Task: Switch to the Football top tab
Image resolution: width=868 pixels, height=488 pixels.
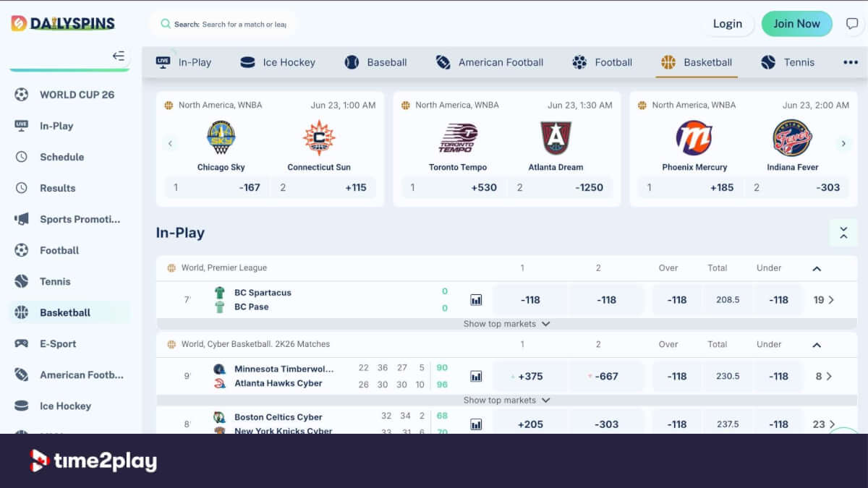Action: coord(602,62)
